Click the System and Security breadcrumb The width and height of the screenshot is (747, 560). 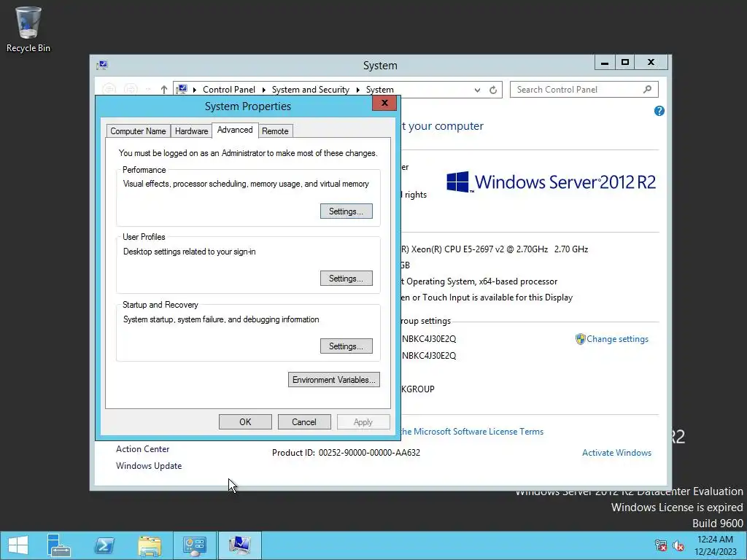click(x=311, y=90)
